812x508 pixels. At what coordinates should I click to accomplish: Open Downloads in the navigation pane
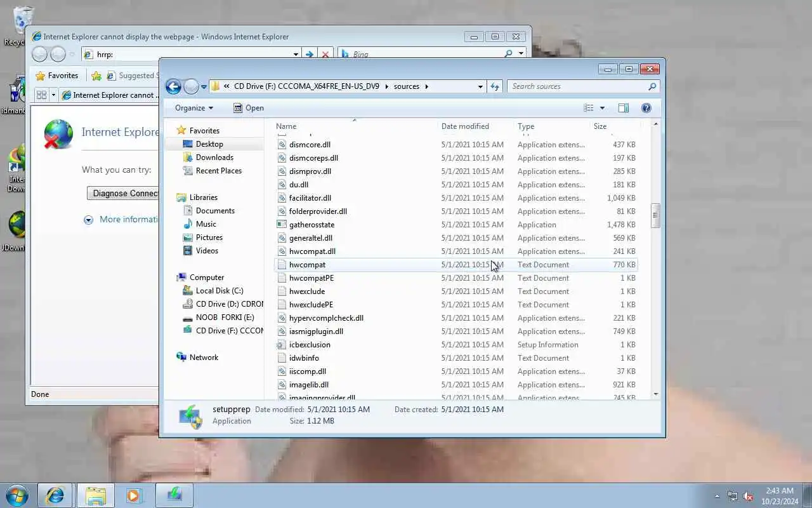click(214, 157)
